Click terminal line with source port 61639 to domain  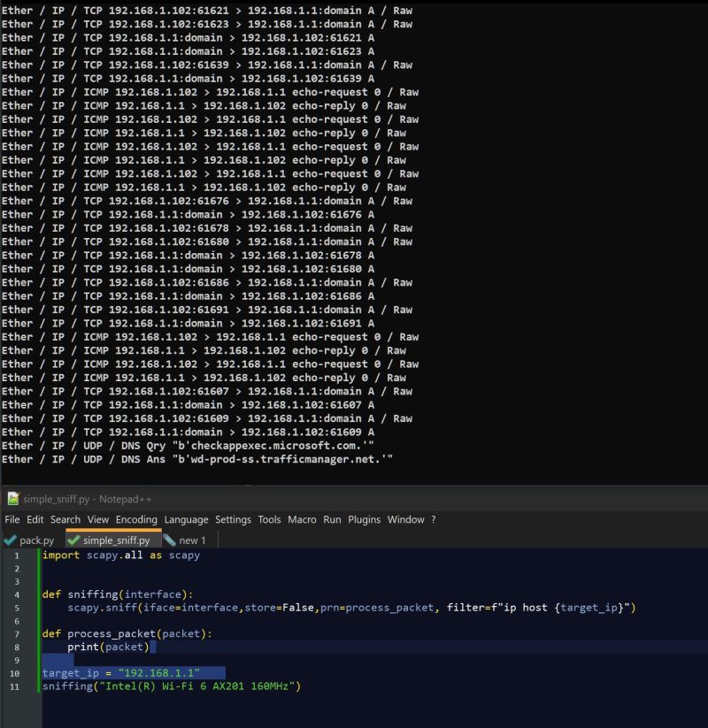207,65
